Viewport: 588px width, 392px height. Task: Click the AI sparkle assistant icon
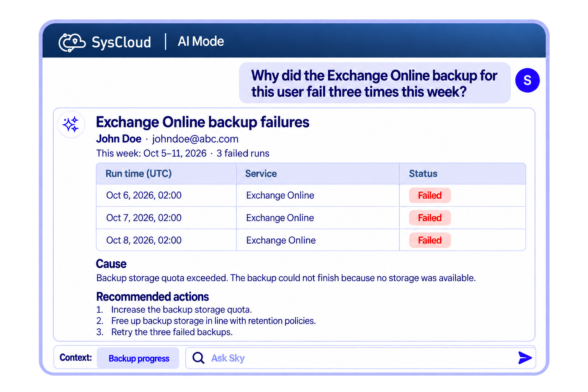[x=71, y=125]
